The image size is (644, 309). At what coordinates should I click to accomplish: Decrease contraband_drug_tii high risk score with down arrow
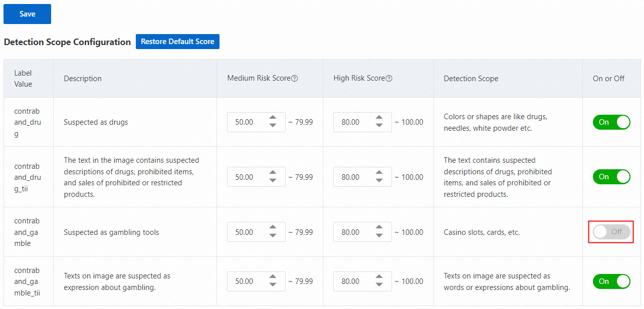click(379, 181)
